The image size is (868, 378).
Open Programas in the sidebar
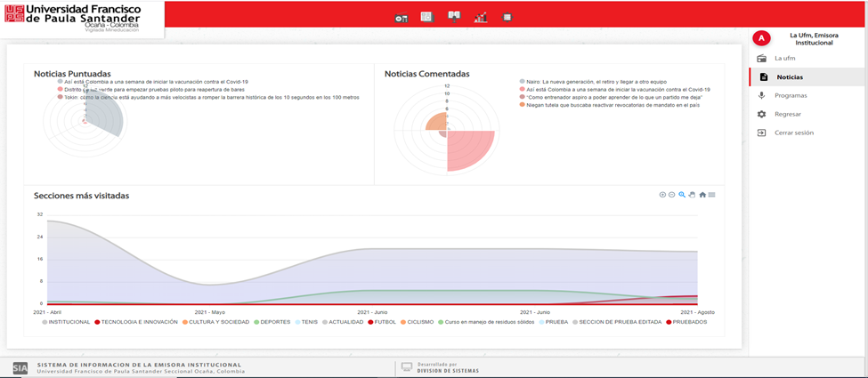[791, 95]
